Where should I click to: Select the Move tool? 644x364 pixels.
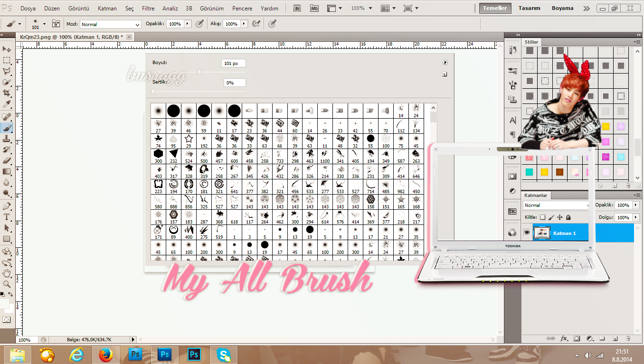pyautogui.click(x=7, y=49)
